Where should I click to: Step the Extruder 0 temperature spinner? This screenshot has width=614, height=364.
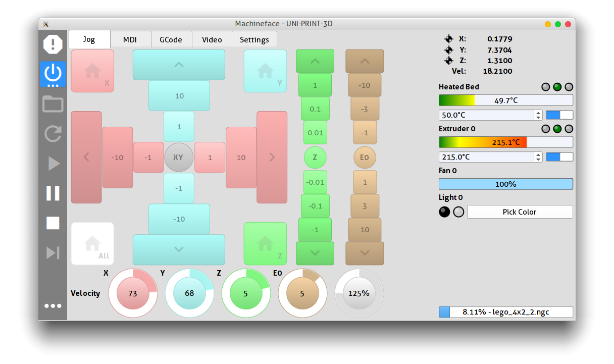(x=538, y=157)
